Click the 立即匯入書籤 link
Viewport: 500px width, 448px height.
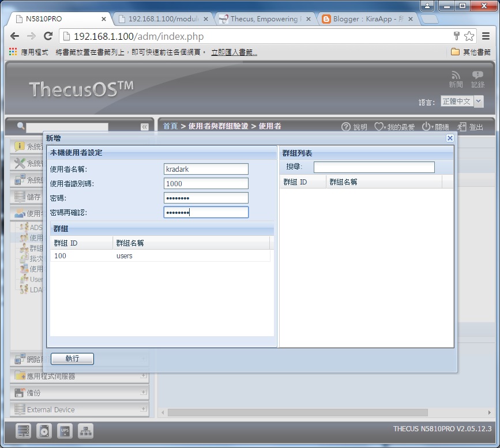pyautogui.click(x=234, y=52)
